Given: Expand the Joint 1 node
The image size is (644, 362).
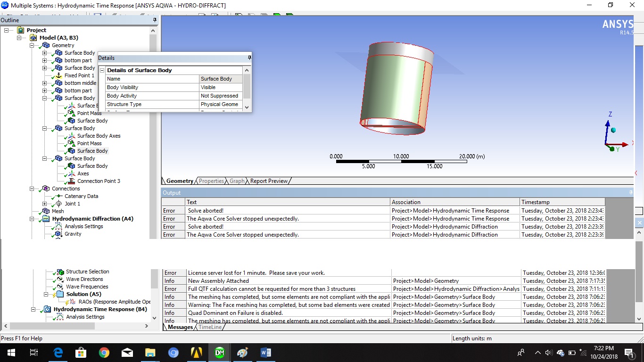Looking at the screenshot, I should (44, 204).
